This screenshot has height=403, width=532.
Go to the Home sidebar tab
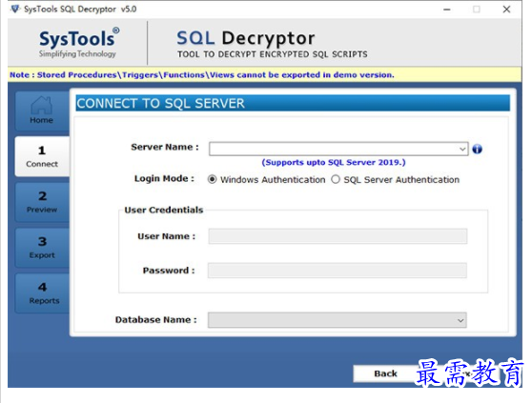click(42, 111)
